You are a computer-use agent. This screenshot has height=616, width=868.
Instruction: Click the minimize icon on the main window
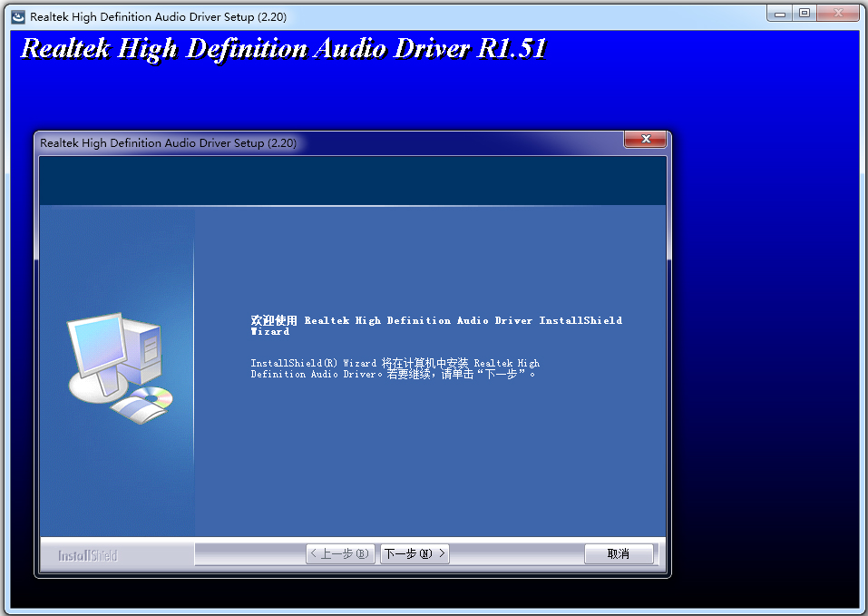tap(779, 13)
